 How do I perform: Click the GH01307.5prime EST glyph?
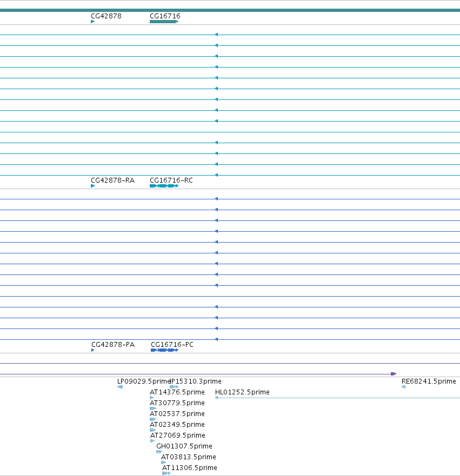(159, 452)
